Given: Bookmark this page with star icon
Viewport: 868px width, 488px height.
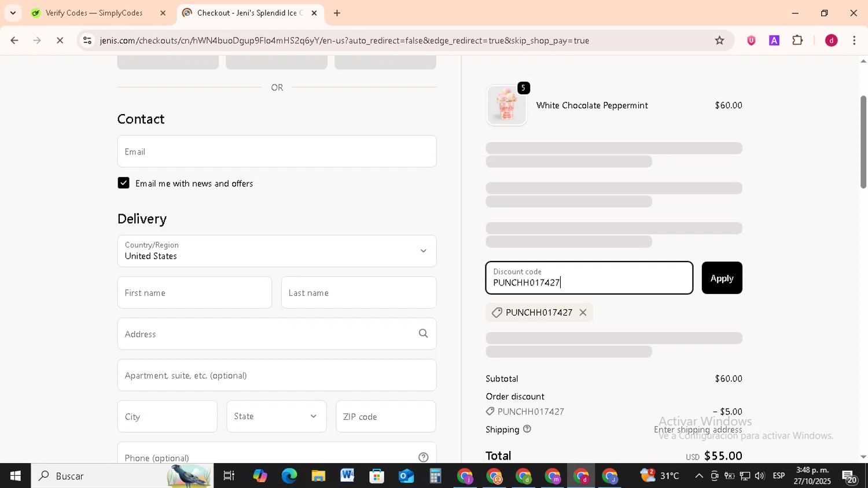Looking at the screenshot, I should pos(719,41).
